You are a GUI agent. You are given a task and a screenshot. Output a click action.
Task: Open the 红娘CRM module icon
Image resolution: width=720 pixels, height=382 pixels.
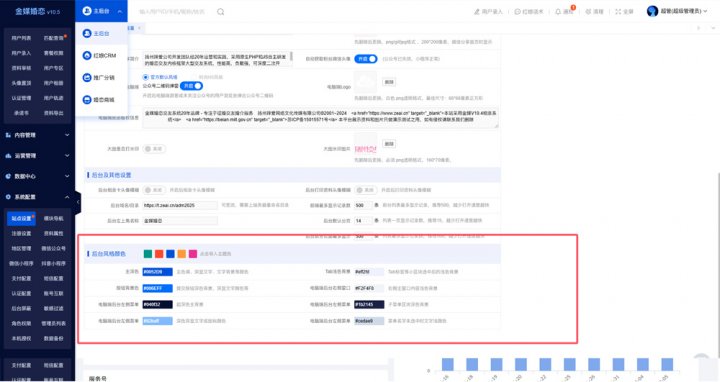(x=87, y=56)
